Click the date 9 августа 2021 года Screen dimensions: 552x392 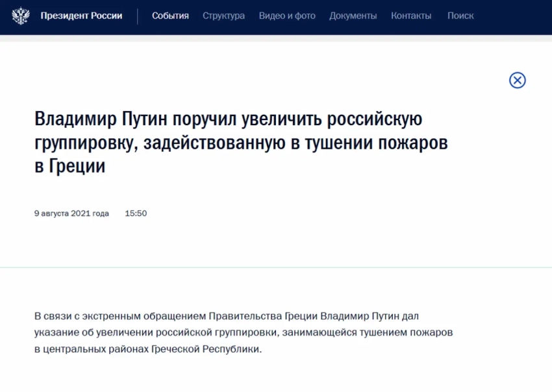tap(71, 214)
